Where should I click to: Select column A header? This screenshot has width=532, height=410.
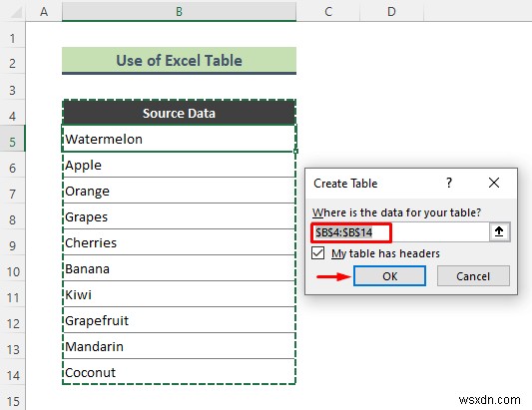[x=44, y=12]
